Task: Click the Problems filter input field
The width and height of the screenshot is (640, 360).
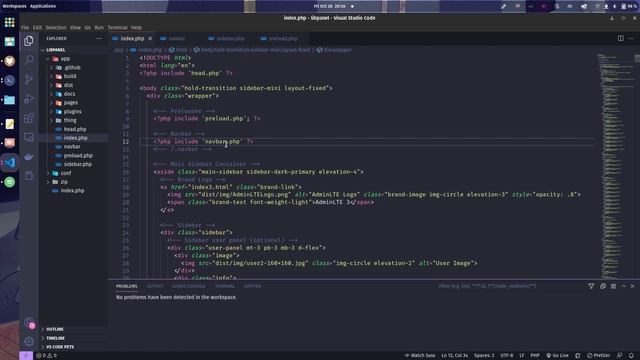Action: [x=510, y=286]
